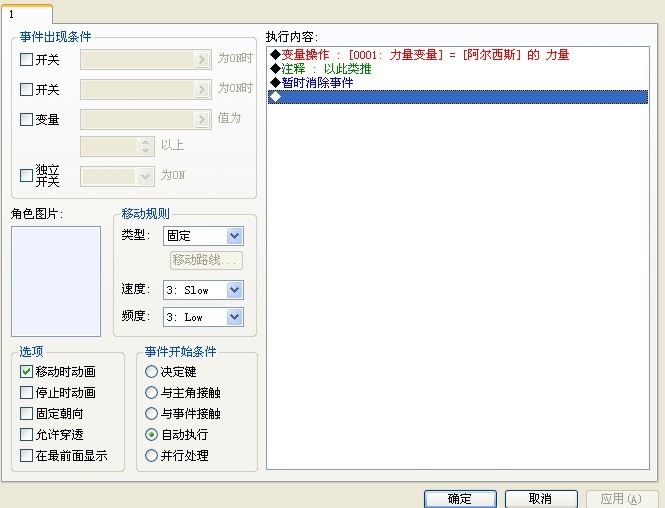Open event page tab 1
Viewport: 665px width, 508px height.
tap(26, 14)
